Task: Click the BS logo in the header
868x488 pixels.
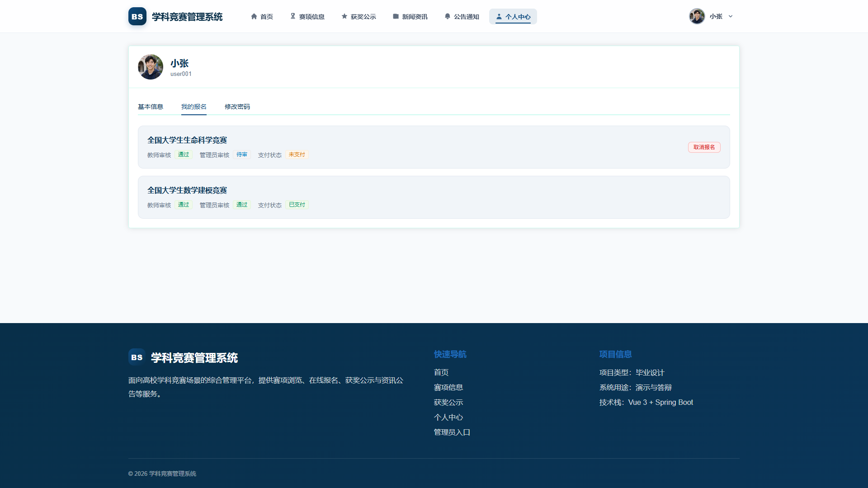Action: coord(137,16)
